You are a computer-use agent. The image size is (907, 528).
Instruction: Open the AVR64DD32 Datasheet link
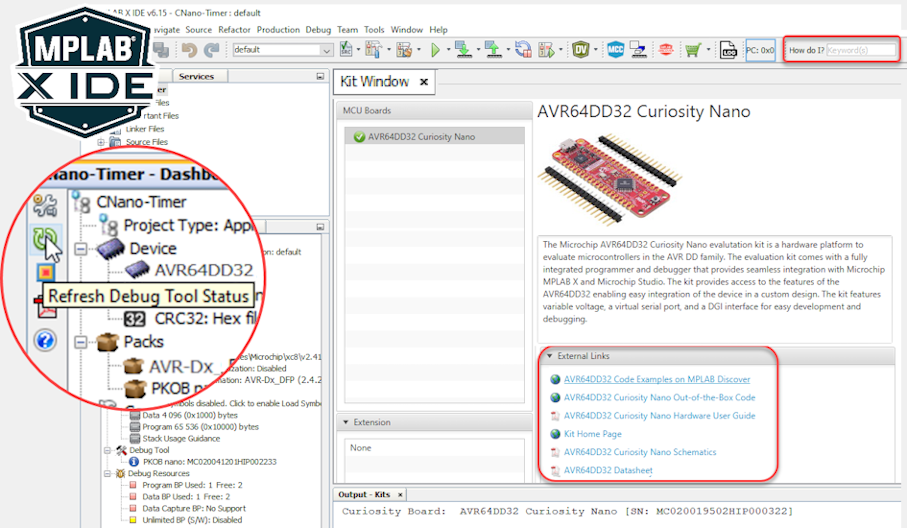pos(608,470)
